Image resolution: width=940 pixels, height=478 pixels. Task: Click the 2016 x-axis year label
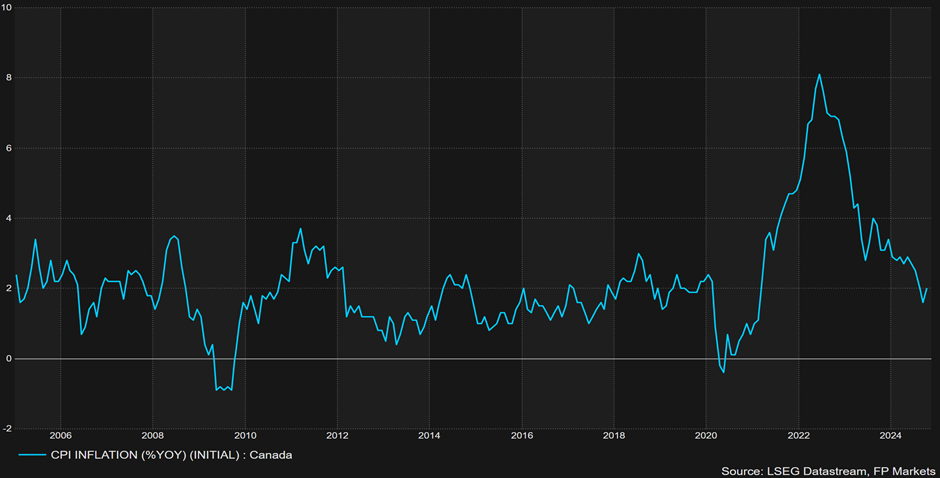tap(521, 436)
